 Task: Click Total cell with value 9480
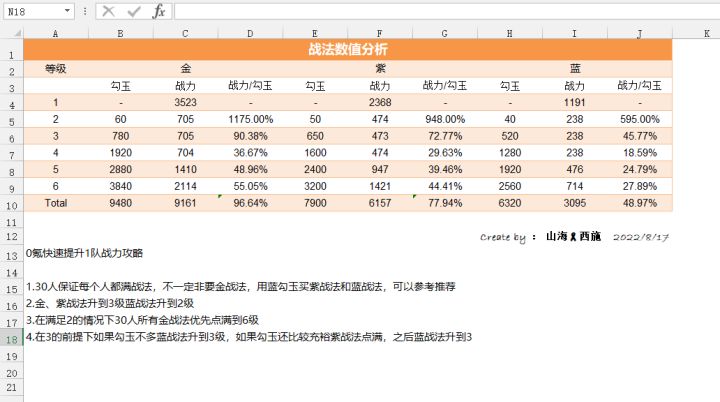pos(120,203)
